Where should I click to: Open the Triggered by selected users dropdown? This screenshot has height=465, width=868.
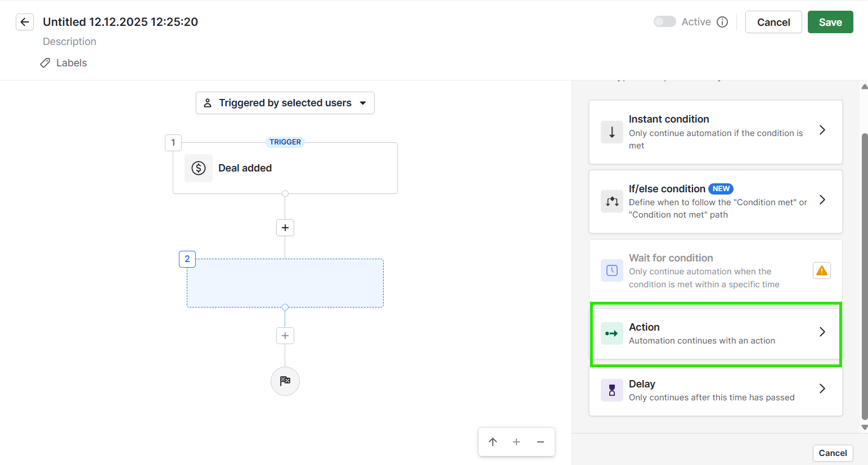click(285, 103)
